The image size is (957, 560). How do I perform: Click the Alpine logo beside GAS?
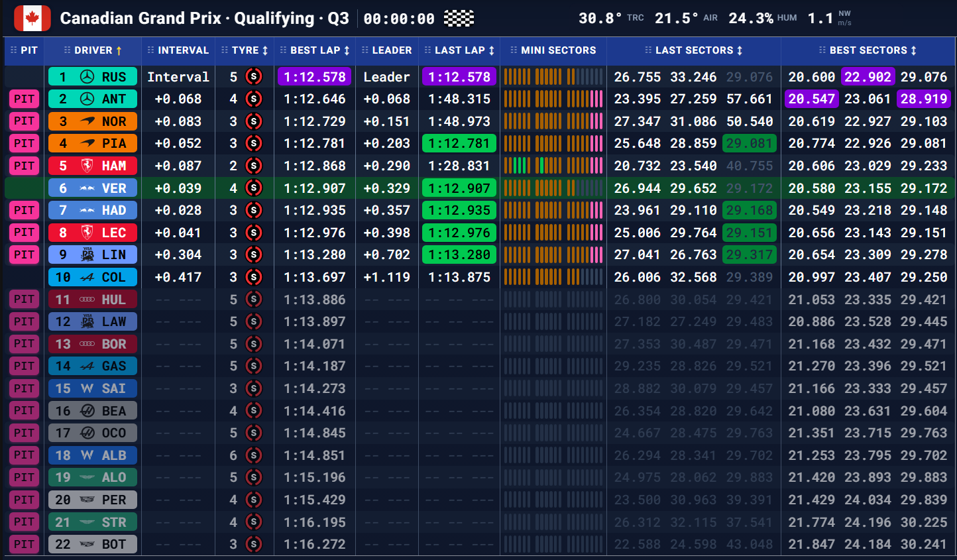[87, 366]
